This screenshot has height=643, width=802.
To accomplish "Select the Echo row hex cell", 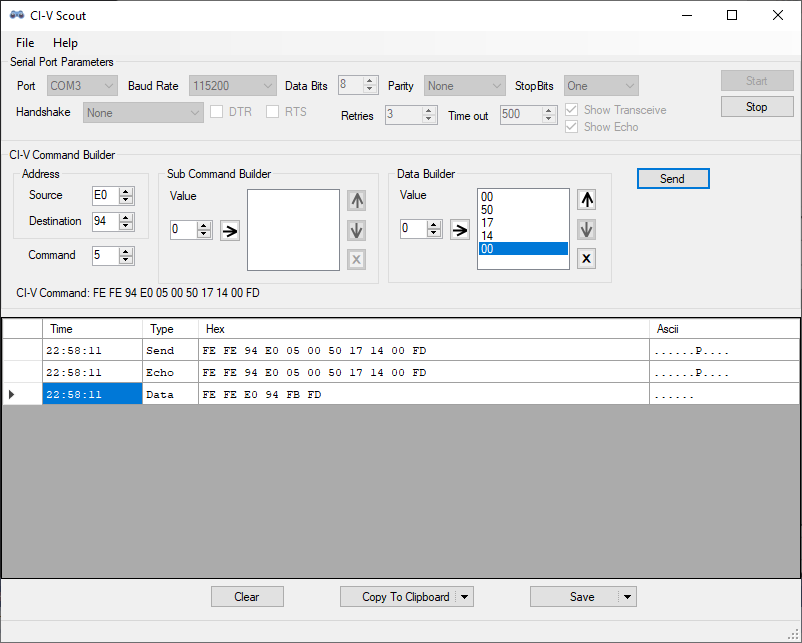I will tap(424, 372).
